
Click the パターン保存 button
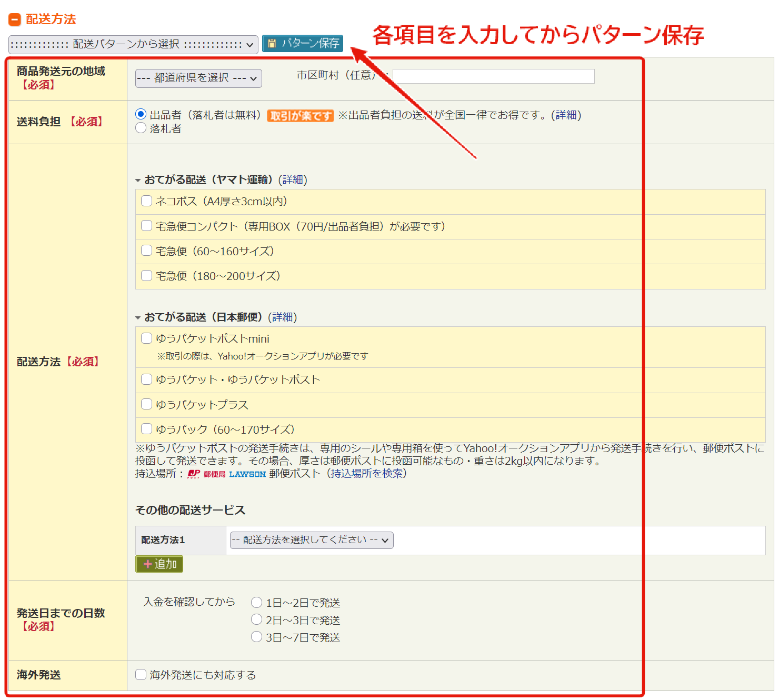pyautogui.click(x=303, y=43)
